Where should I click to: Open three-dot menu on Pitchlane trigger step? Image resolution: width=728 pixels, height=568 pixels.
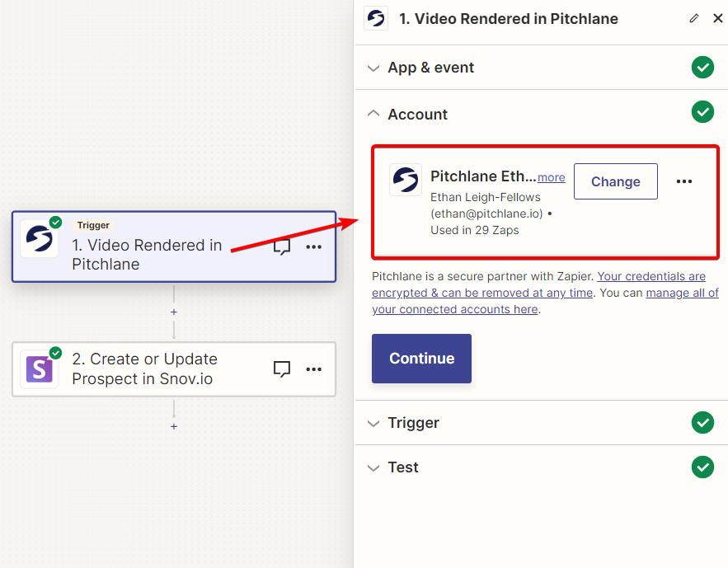(x=314, y=246)
